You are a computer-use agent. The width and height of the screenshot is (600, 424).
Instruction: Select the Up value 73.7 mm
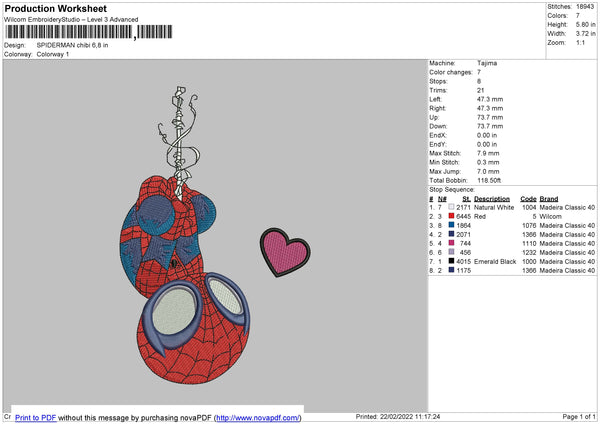[490, 117]
